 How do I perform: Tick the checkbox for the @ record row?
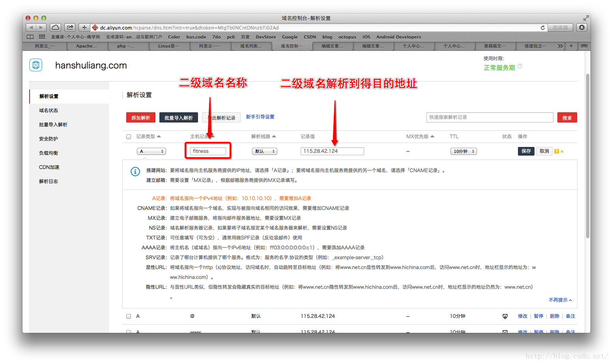tap(129, 316)
